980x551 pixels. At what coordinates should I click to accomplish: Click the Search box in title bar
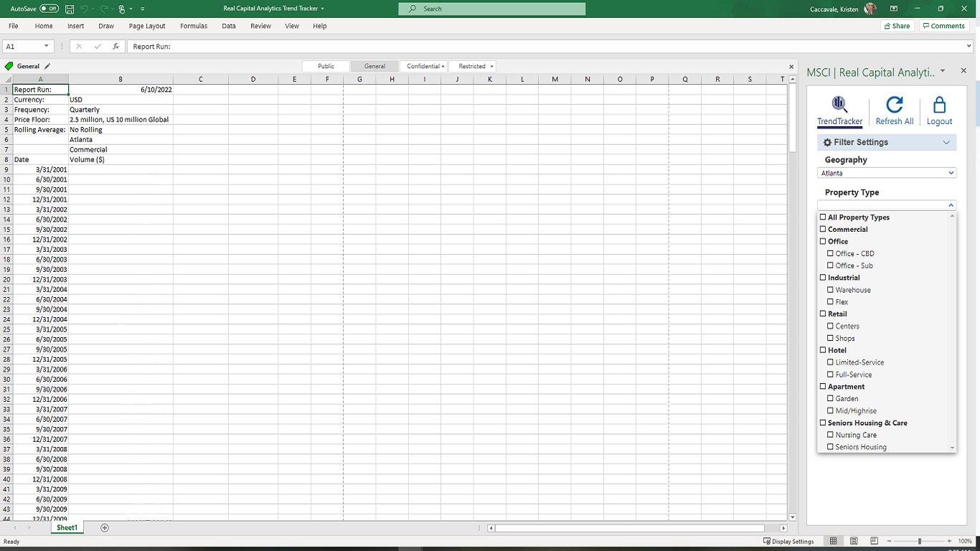(492, 9)
